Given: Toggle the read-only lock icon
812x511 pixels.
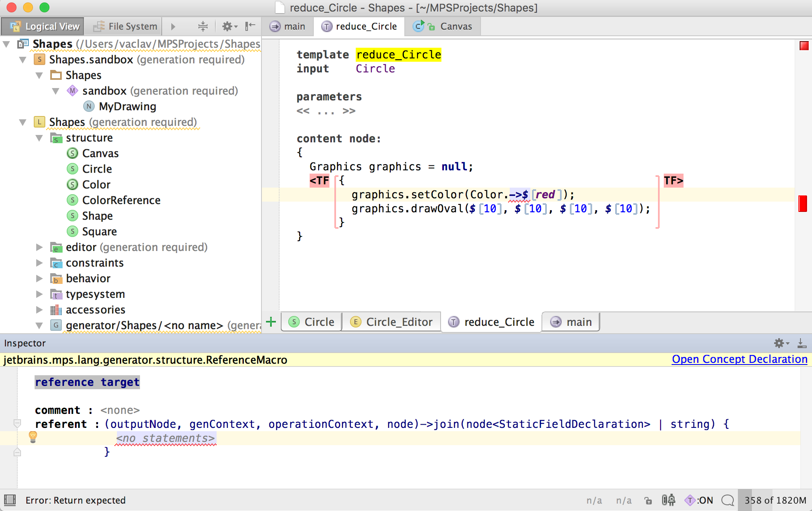Looking at the screenshot, I should [x=648, y=500].
